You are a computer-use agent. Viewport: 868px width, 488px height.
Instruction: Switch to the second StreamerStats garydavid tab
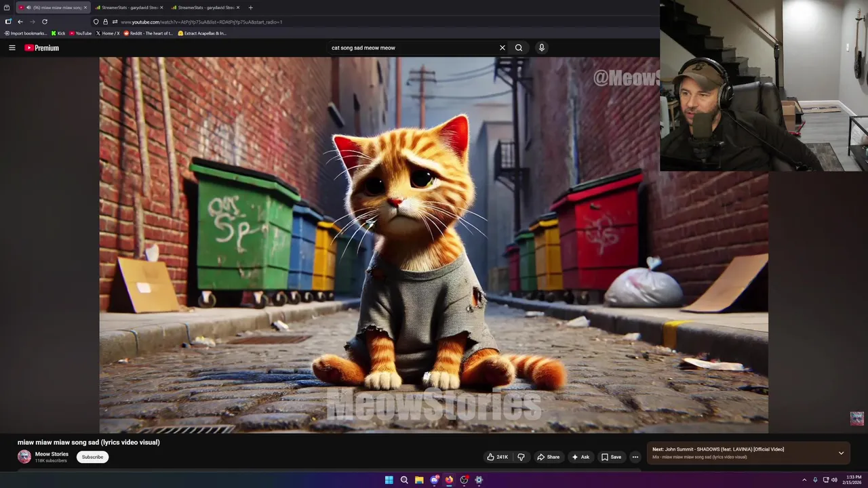coord(205,7)
